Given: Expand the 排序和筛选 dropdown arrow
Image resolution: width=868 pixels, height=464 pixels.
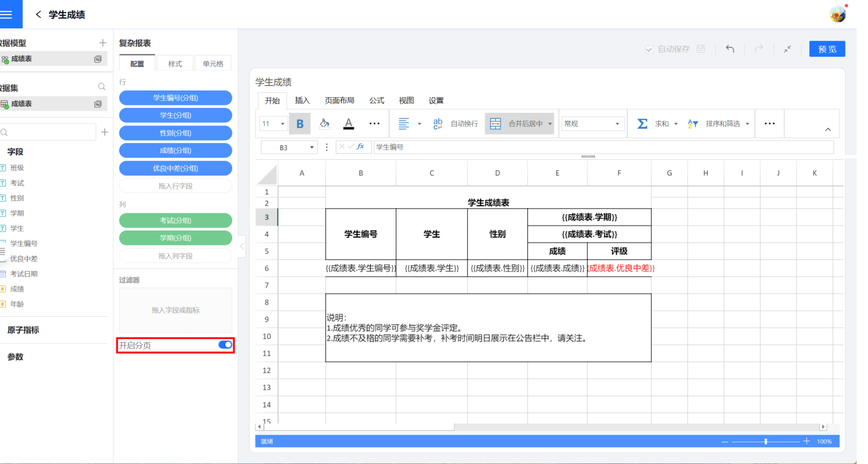Looking at the screenshot, I should [747, 124].
